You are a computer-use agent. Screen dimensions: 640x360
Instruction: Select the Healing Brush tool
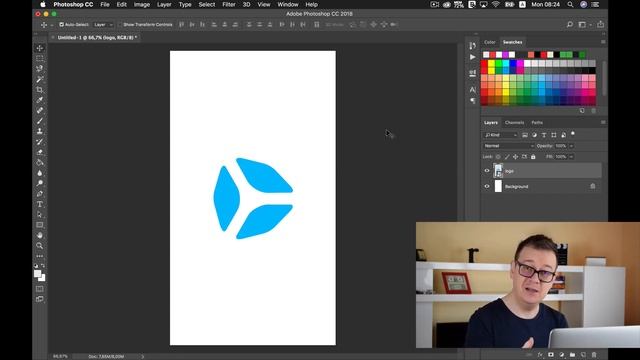pos(40,110)
